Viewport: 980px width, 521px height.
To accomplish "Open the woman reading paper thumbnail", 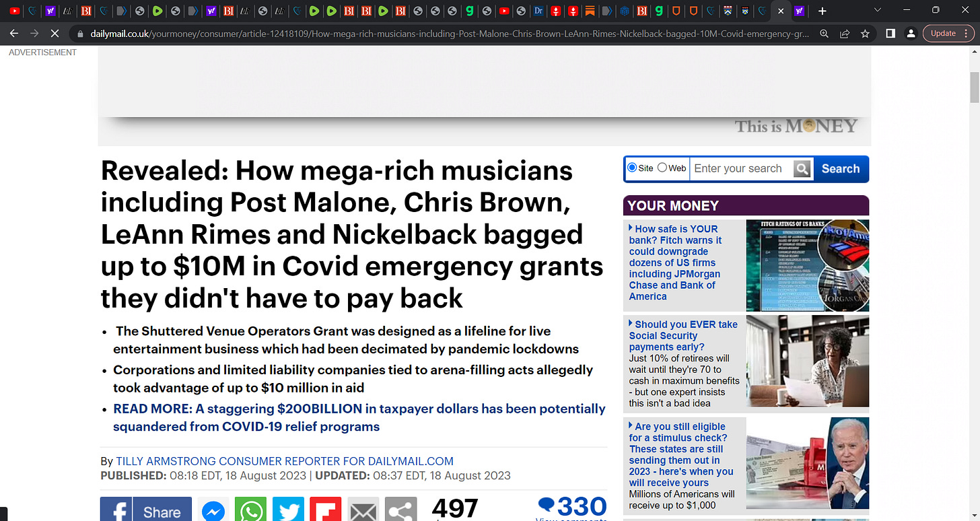I will (808, 361).
